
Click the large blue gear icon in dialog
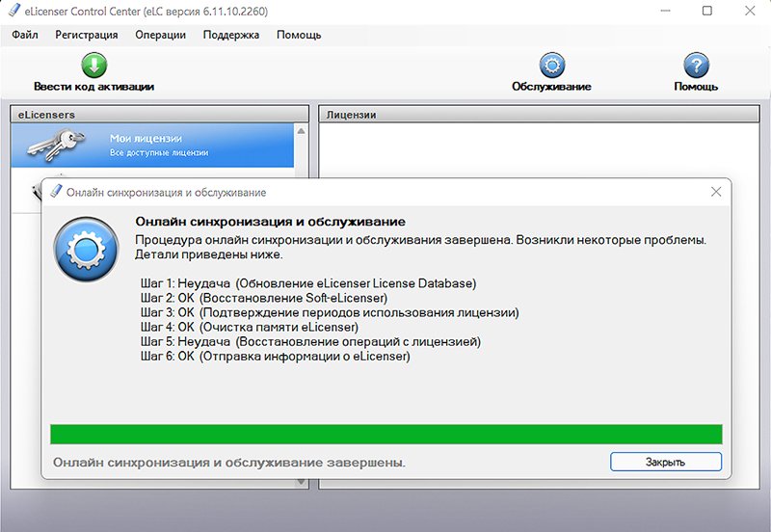[x=86, y=250]
